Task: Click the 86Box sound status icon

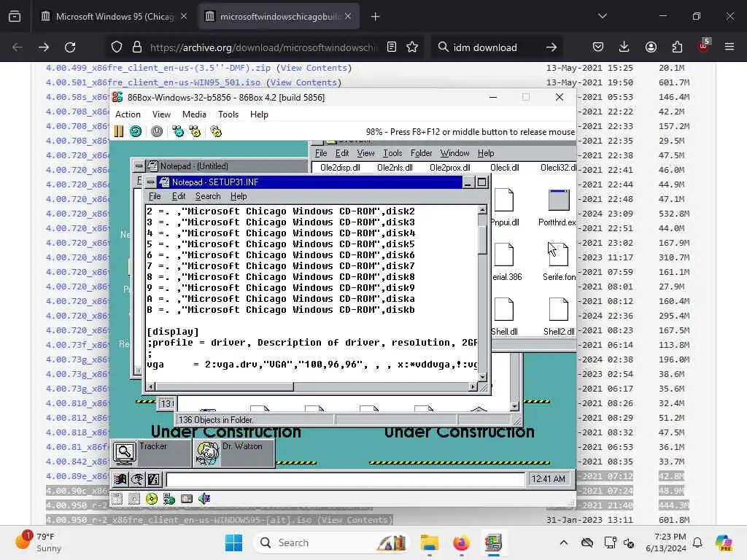Action: (204, 499)
